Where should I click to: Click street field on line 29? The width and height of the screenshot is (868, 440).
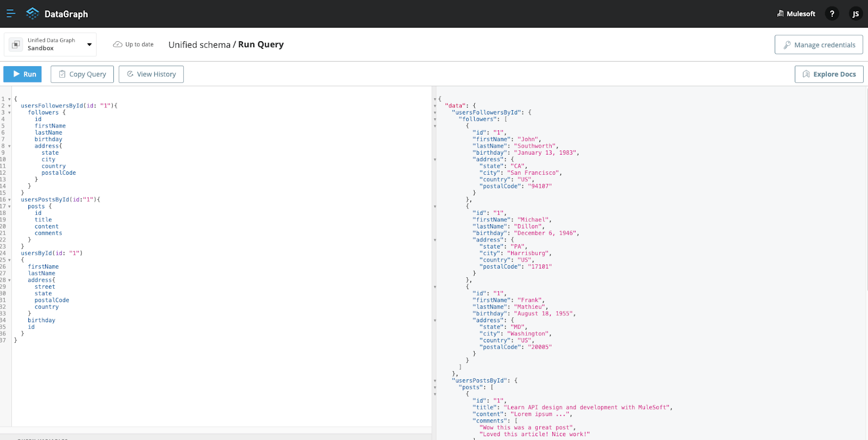[x=45, y=287]
